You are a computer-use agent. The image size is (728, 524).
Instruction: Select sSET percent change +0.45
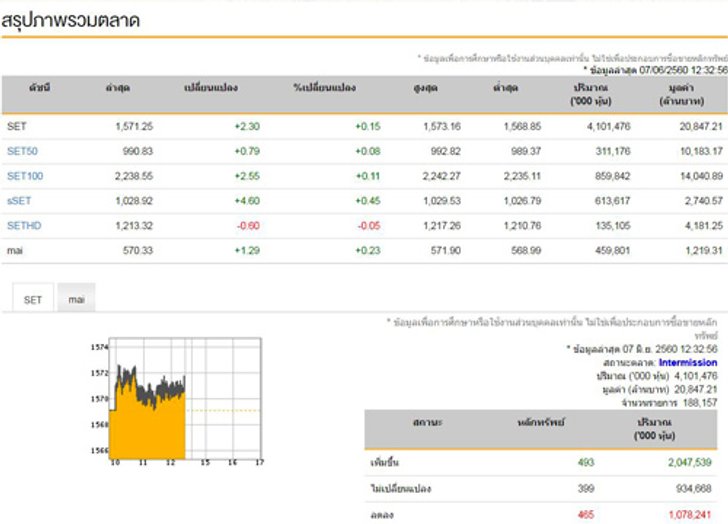click(368, 201)
